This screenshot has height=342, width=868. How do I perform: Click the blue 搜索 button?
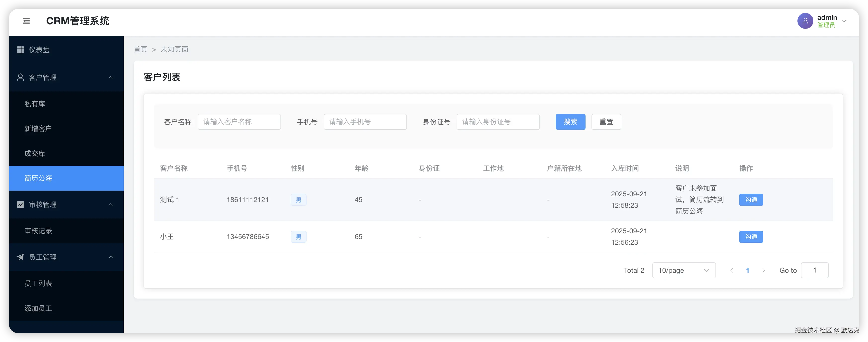click(570, 122)
